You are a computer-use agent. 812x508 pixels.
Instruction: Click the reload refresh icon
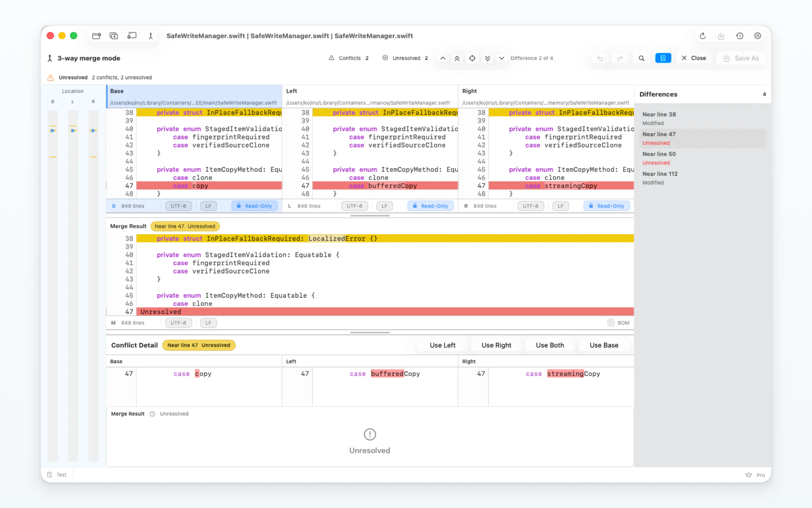coord(703,36)
